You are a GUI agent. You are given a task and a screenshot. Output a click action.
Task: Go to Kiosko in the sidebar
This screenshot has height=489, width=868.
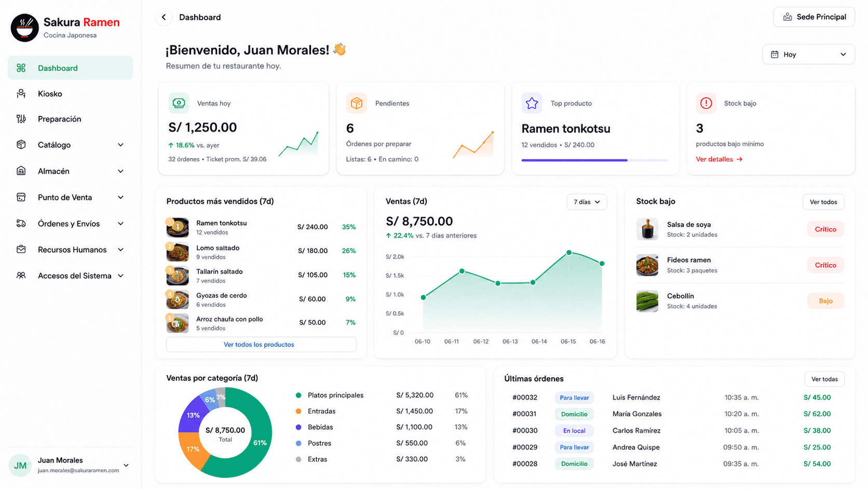pos(71,94)
